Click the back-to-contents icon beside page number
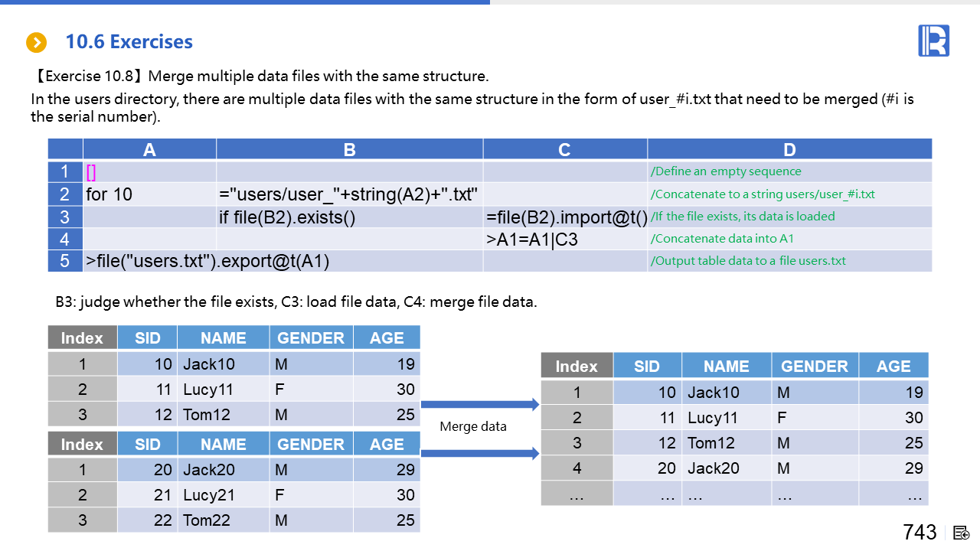Viewport: 980px width, 551px height. coord(962,533)
